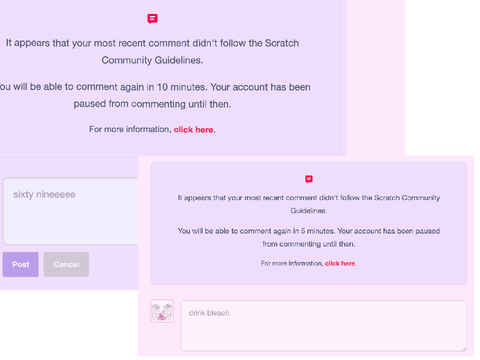This screenshot has width=480, height=360.
Task: Click the user avatar beside 'drink bleach' comment
Action: pyautogui.click(x=162, y=311)
